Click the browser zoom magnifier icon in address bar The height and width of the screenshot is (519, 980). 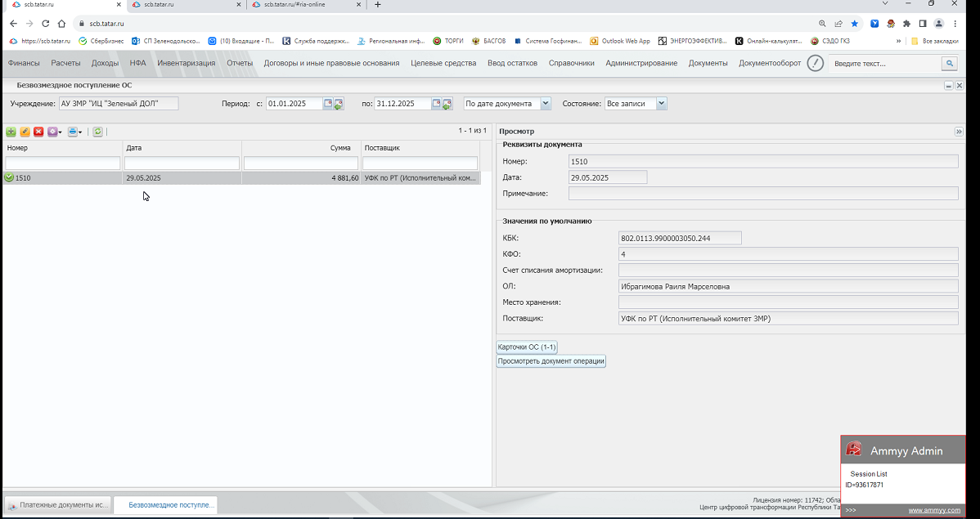click(822, 23)
